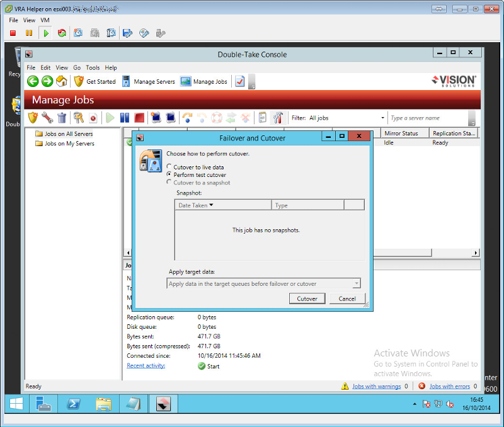Open the Recent activity link

point(146,366)
